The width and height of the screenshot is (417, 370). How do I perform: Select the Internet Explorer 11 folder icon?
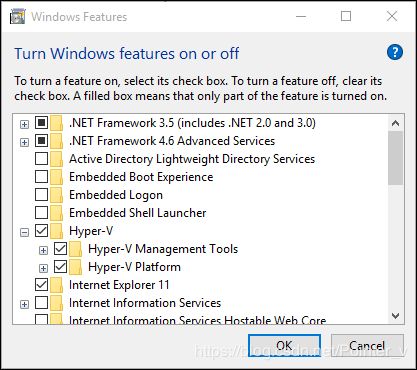coord(57,285)
